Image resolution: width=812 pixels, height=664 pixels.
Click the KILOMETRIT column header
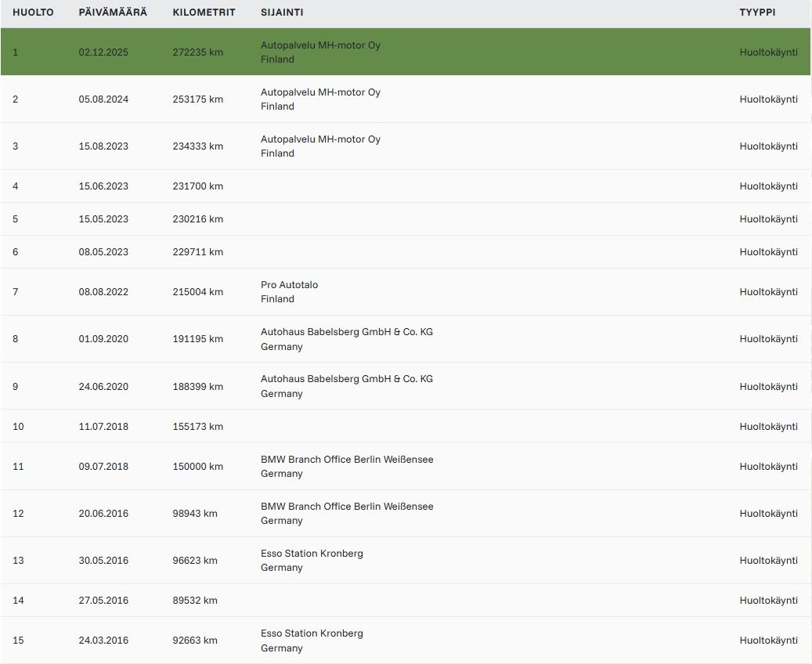click(x=204, y=13)
